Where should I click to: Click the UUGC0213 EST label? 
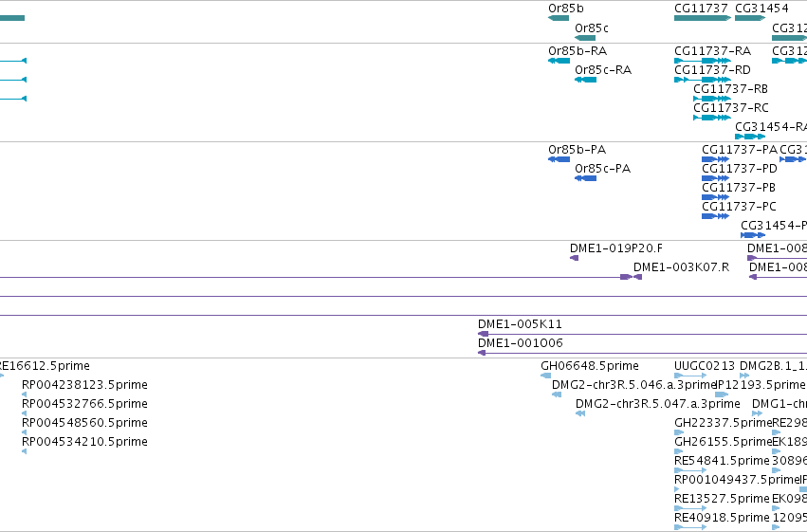tap(704, 366)
